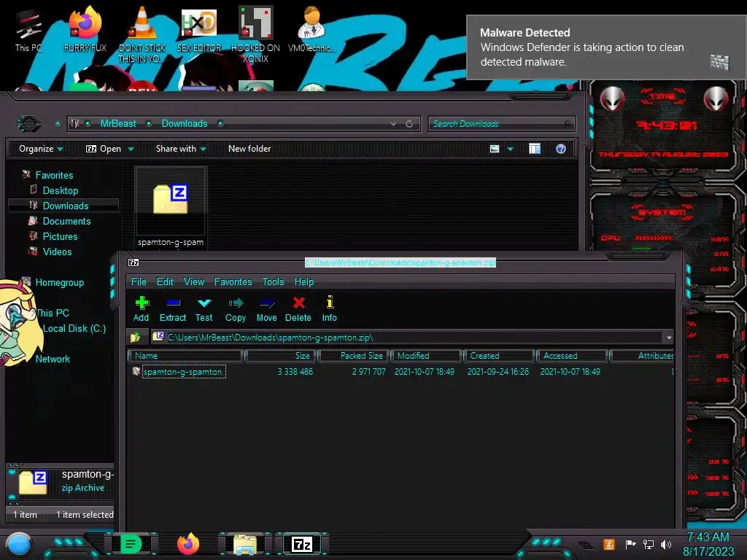
Task: Click the Malware Detected notification
Action: (606, 47)
